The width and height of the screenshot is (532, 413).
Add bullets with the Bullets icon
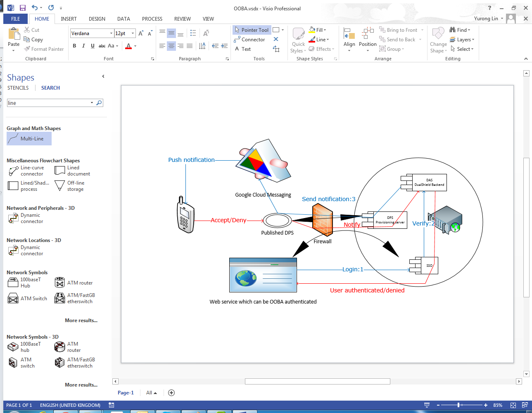tap(193, 33)
